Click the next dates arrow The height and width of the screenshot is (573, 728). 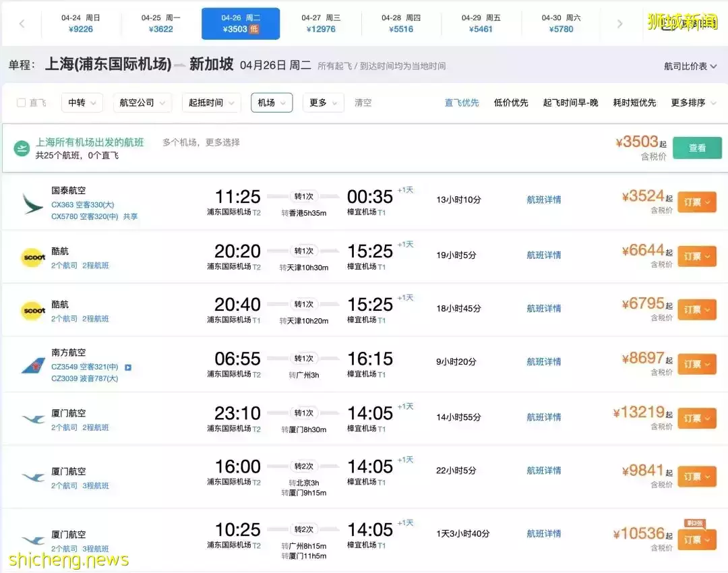point(619,22)
